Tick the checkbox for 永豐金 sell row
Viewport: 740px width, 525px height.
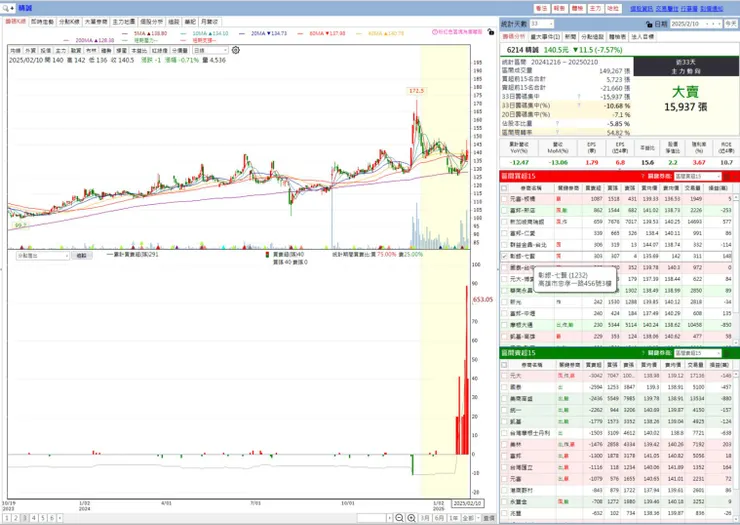tap(504, 501)
